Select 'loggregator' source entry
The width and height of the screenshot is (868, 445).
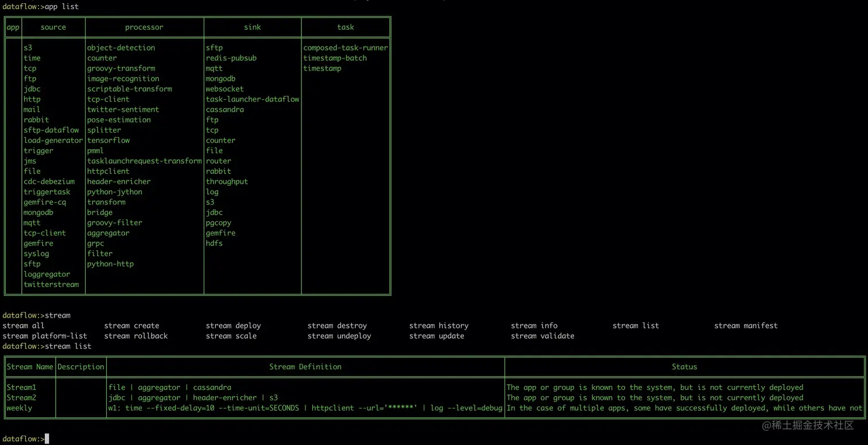point(47,274)
